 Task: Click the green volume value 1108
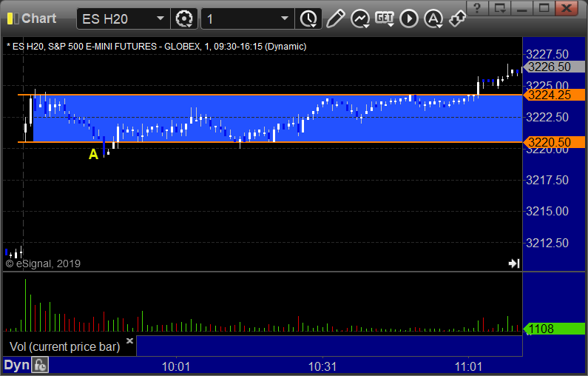coord(554,329)
